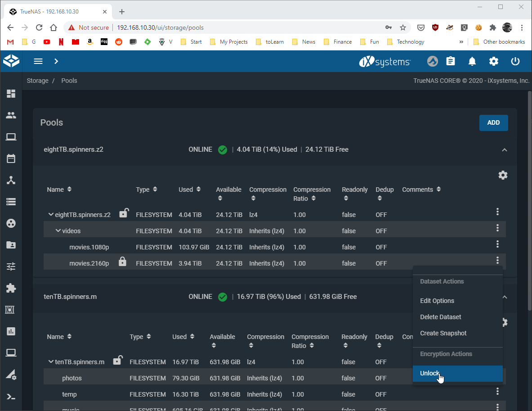
Task: Open the alerts bell icon
Action: 472,61
